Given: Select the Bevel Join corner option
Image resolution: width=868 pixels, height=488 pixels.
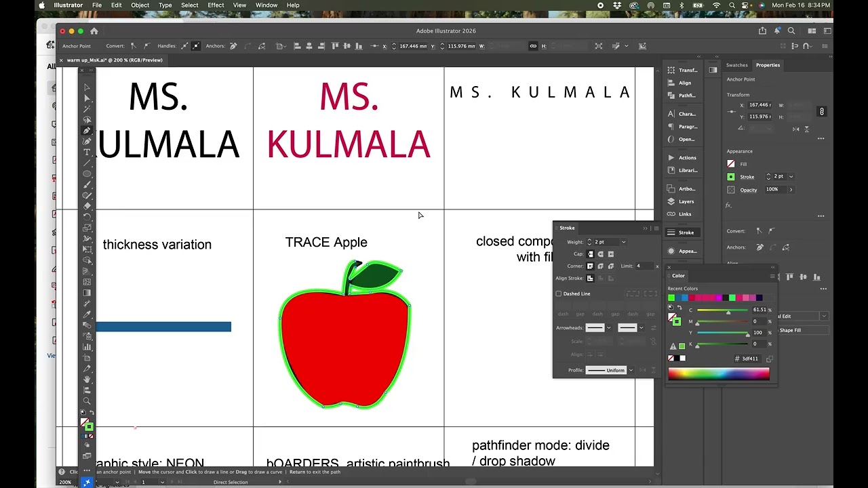Looking at the screenshot, I should (x=611, y=266).
